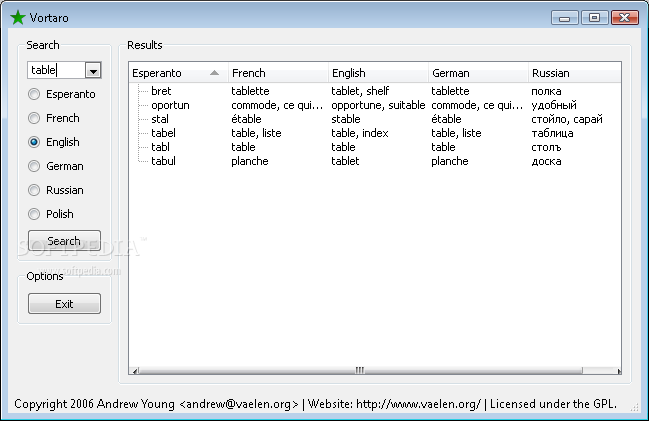The image size is (649, 421).
Task: Minimize the Vortaro window
Action: point(565,18)
